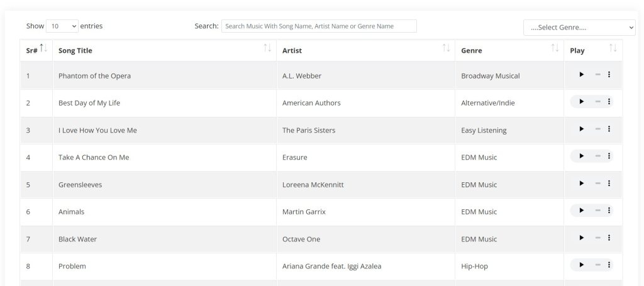Open more options for Phantom of the Opera
This screenshot has width=644, height=286.
tap(609, 74)
